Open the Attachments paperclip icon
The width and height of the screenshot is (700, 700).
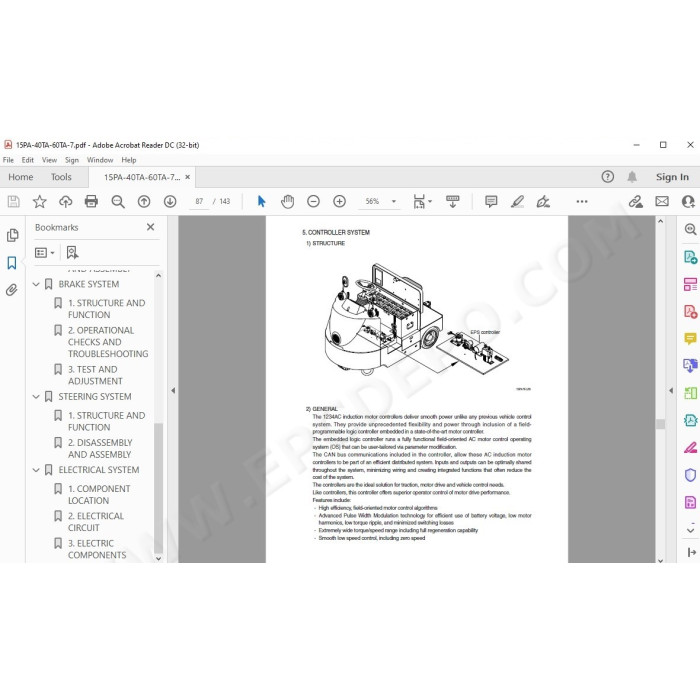pos(12,290)
